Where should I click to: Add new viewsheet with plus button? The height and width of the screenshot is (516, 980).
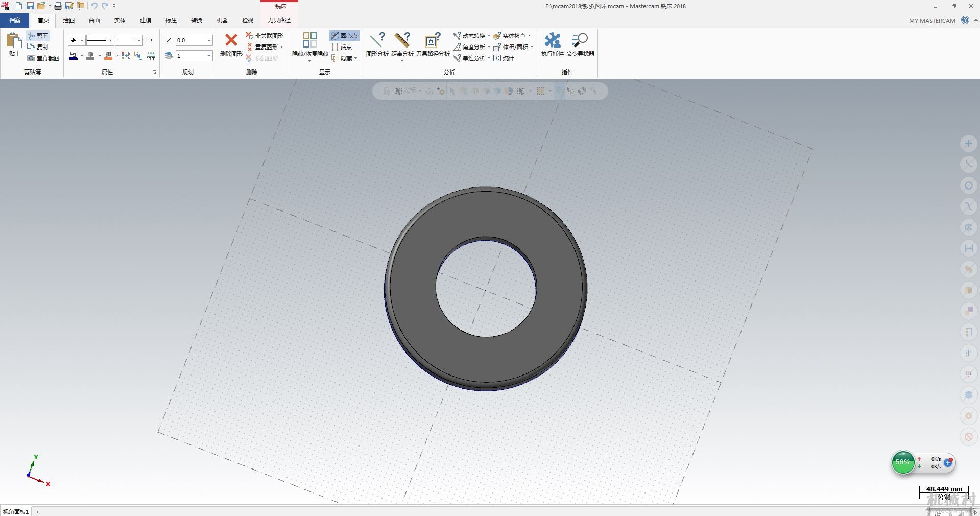[x=37, y=511]
